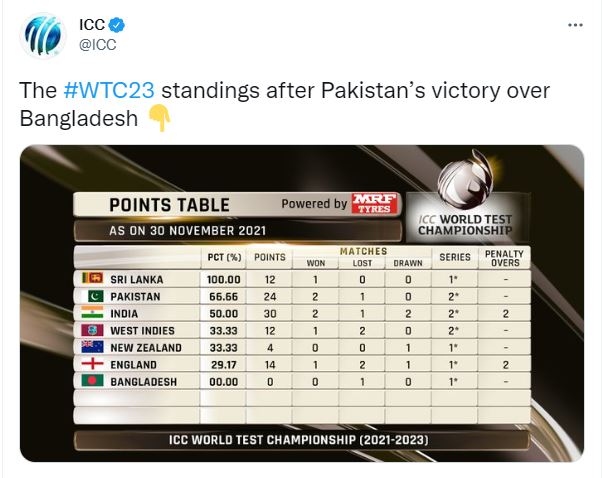The image size is (602, 478).
Task: Open the #WTC23 hashtag link
Action: click(x=109, y=90)
